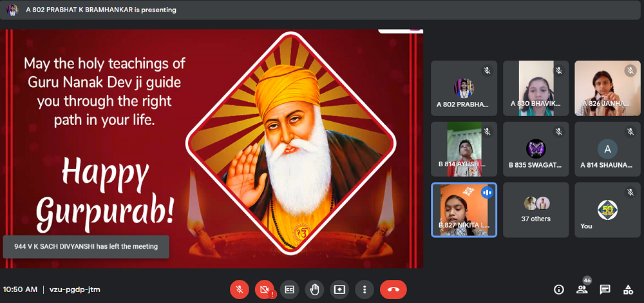Turn on the camera button
This screenshot has width=644, height=303.
click(x=264, y=289)
